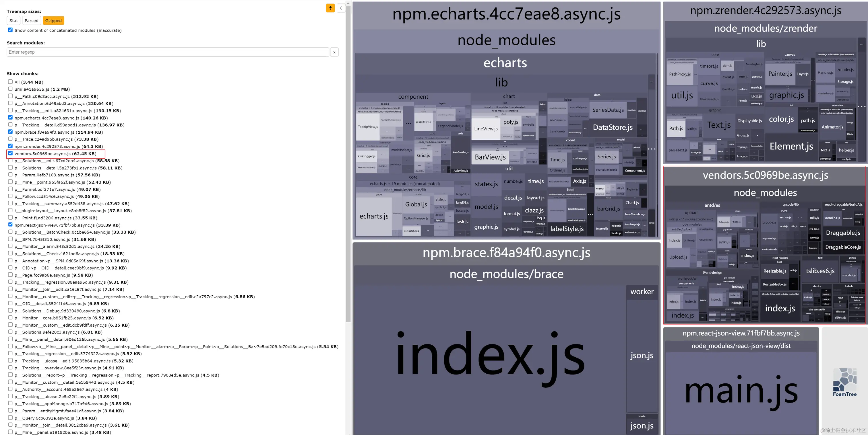Image resolution: width=868 pixels, height=435 pixels.
Task: Uncheck npm.brace.f84a94f0.async.js chunk
Action: point(10,132)
